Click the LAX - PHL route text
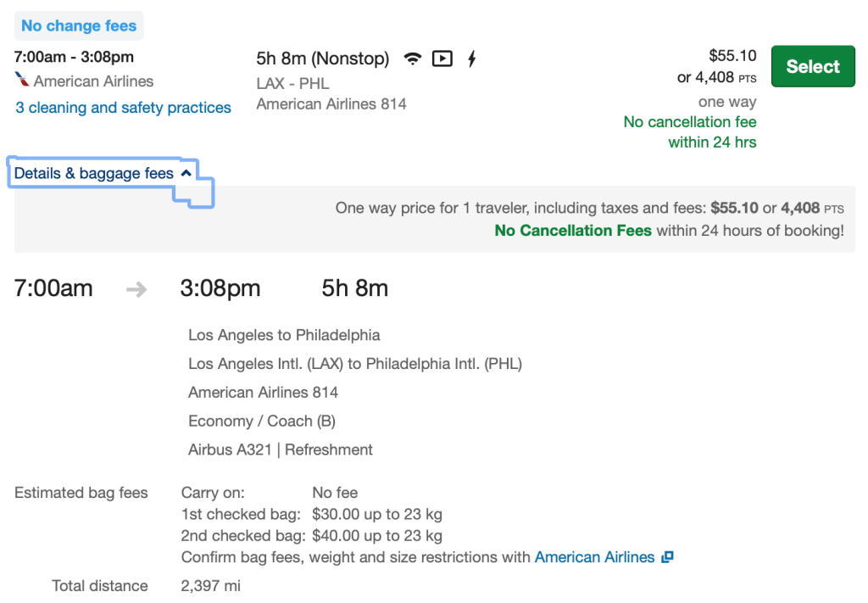 coord(292,83)
